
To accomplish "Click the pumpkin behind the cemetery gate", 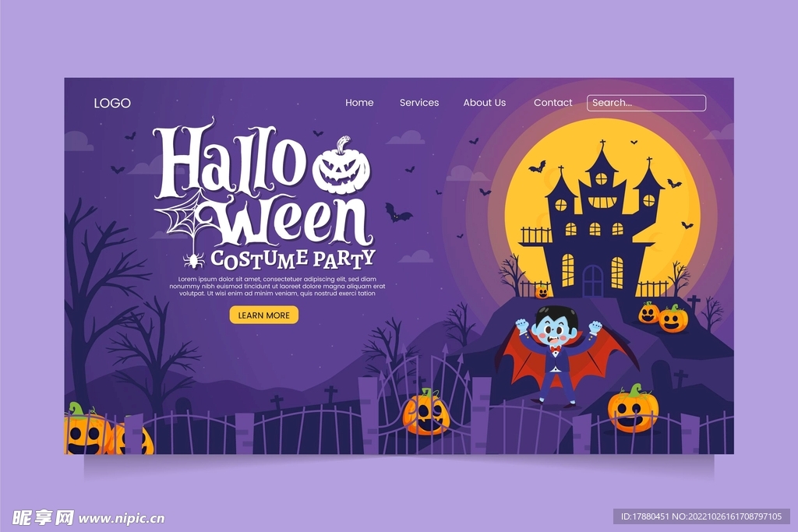I will 426,412.
